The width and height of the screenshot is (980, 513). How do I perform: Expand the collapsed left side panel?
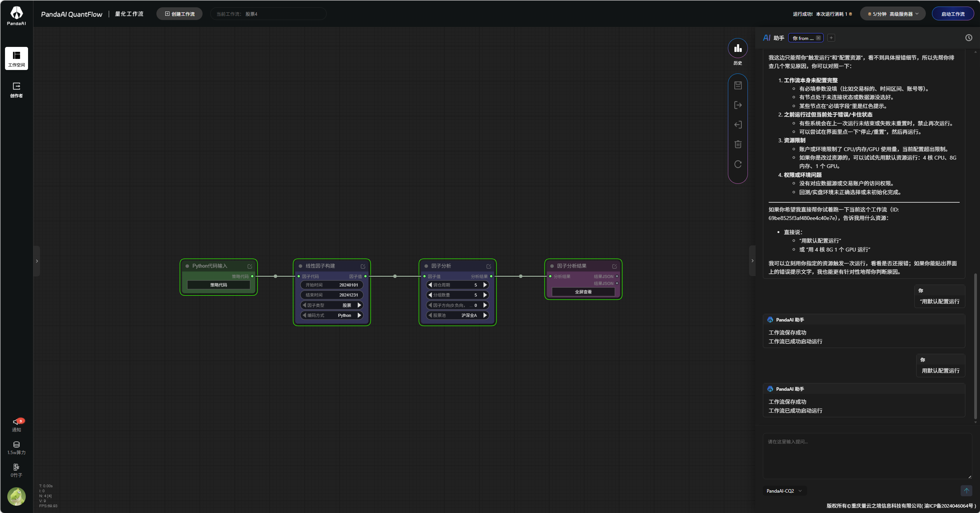tap(37, 261)
